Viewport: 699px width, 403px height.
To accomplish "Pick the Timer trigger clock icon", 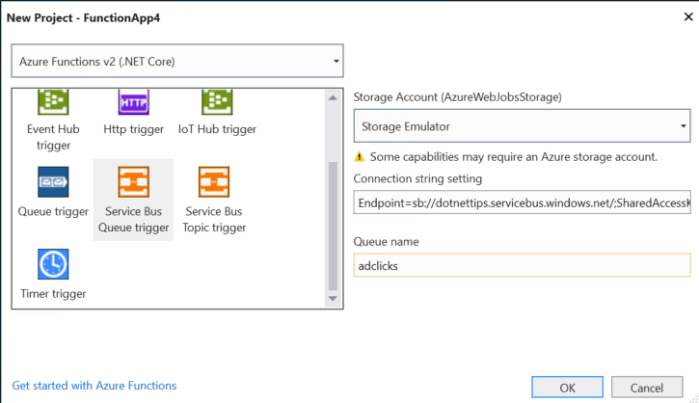I will coord(53,264).
